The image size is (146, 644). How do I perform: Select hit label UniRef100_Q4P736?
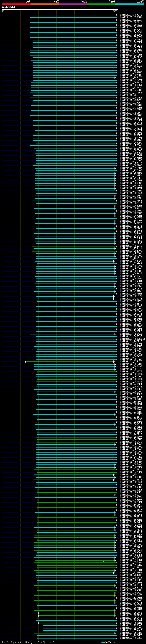click(x=131, y=387)
